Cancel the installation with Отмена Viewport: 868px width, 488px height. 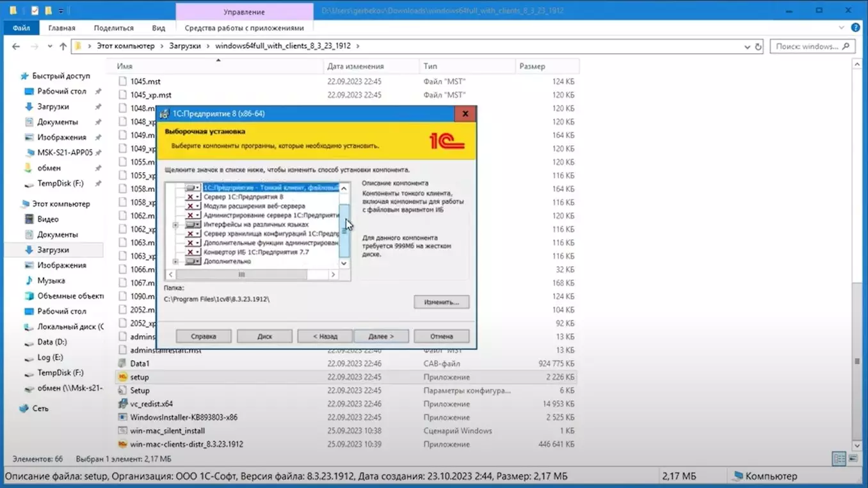pos(442,336)
